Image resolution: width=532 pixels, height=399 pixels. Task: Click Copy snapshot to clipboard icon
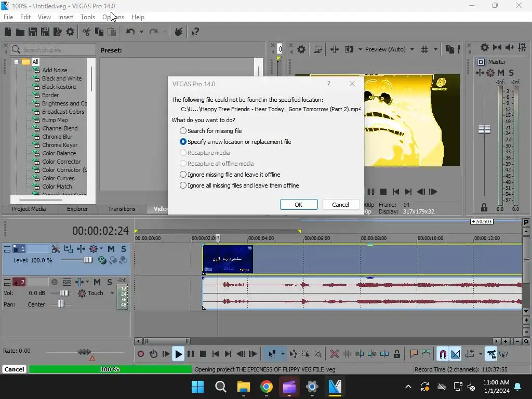coord(450,49)
